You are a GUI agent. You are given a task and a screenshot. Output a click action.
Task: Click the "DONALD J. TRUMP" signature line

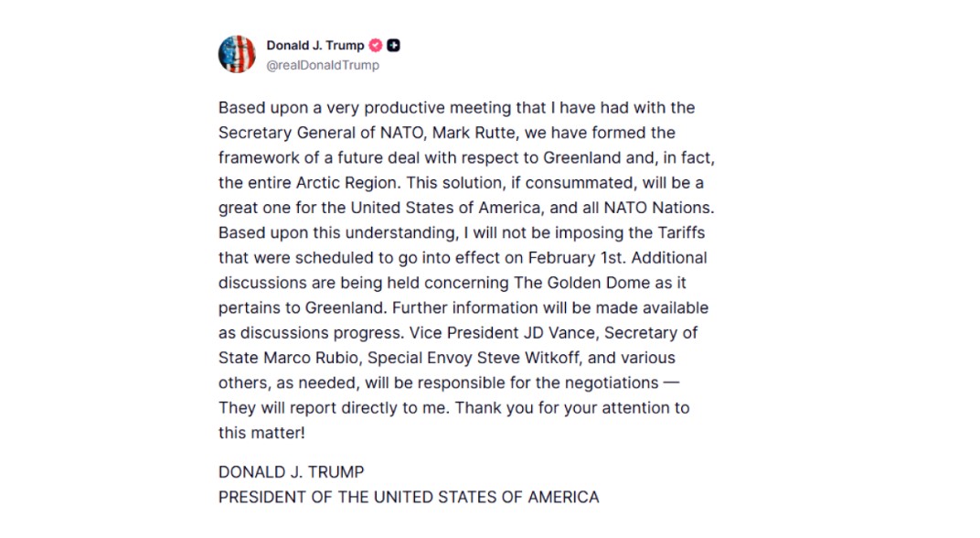coord(291,472)
